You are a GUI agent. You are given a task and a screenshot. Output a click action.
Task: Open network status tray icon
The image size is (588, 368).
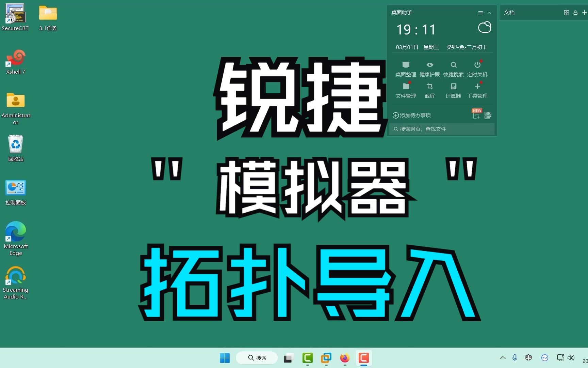pos(560,358)
